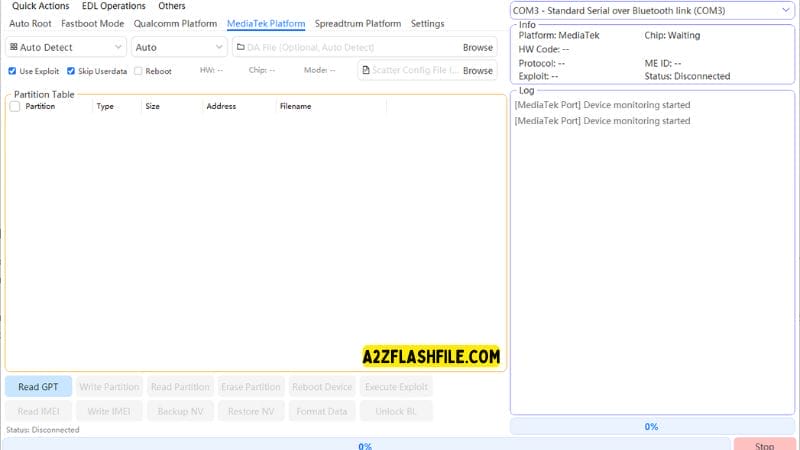The width and height of the screenshot is (800, 450).
Task: Click the Execute Exploit button
Action: click(x=396, y=387)
